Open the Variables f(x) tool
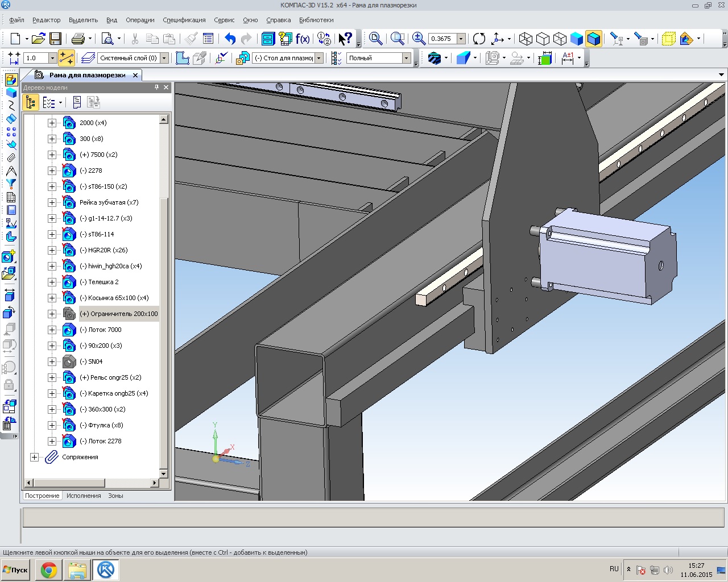Viewport: 728px width, 582px height. click(303, 39)
